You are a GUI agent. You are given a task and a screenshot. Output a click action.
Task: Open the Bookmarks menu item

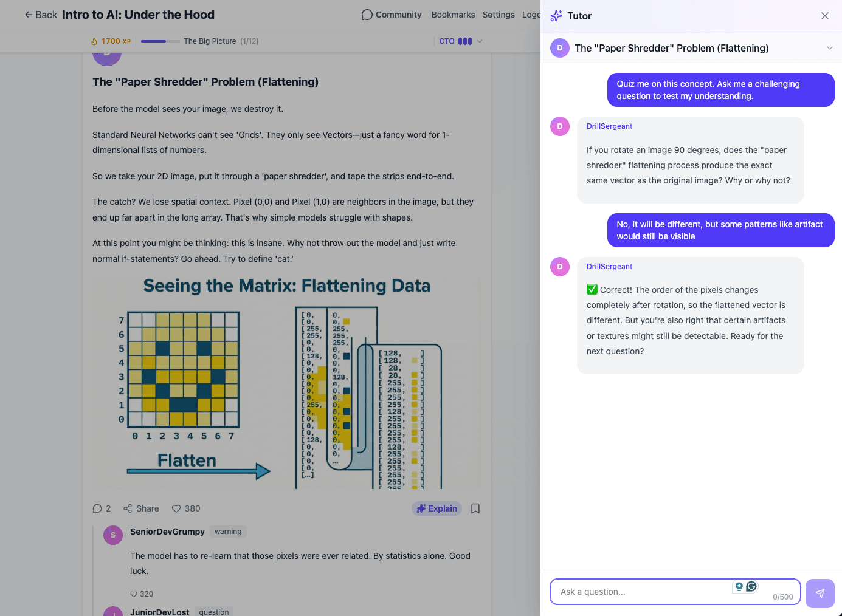click(x=453, y=14)
